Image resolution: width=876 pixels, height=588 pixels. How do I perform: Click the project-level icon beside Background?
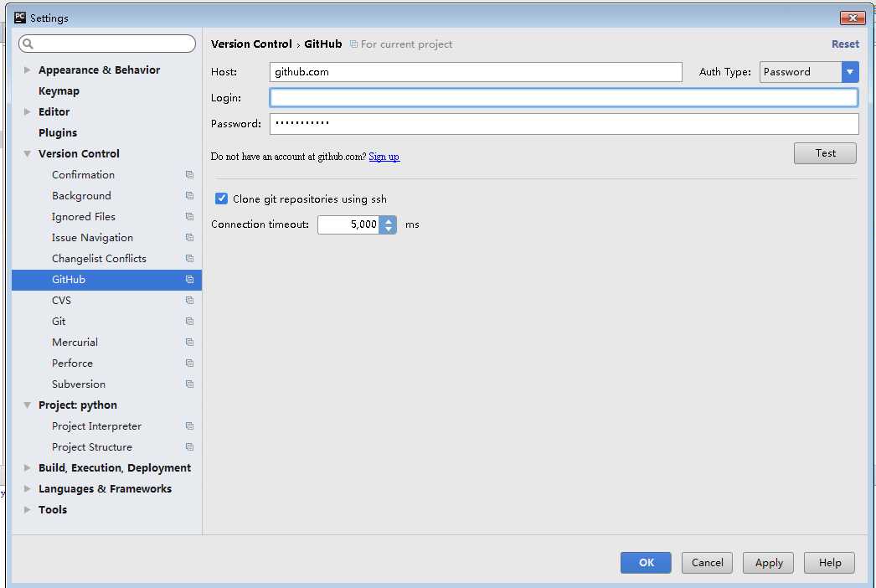189,196
